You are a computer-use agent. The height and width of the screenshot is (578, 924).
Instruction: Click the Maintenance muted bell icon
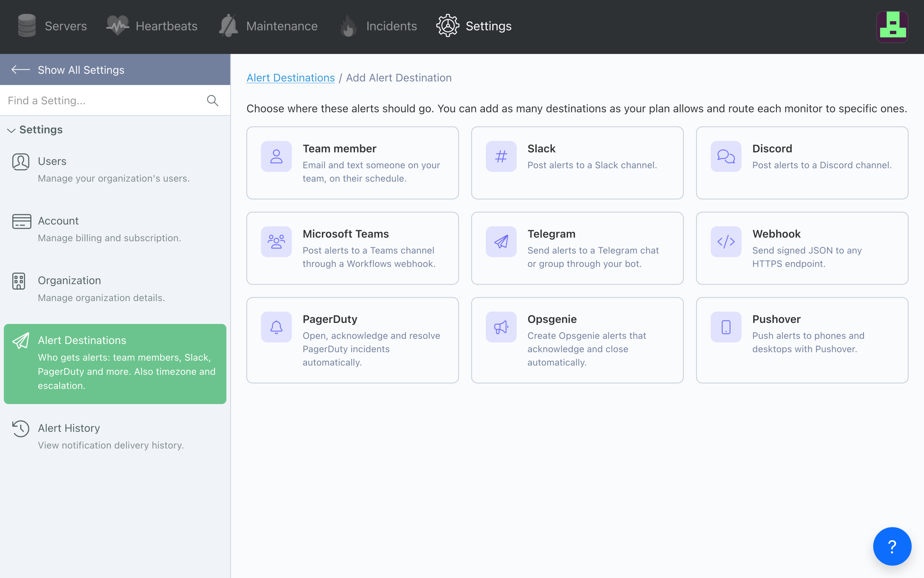(x=228, y=26)
